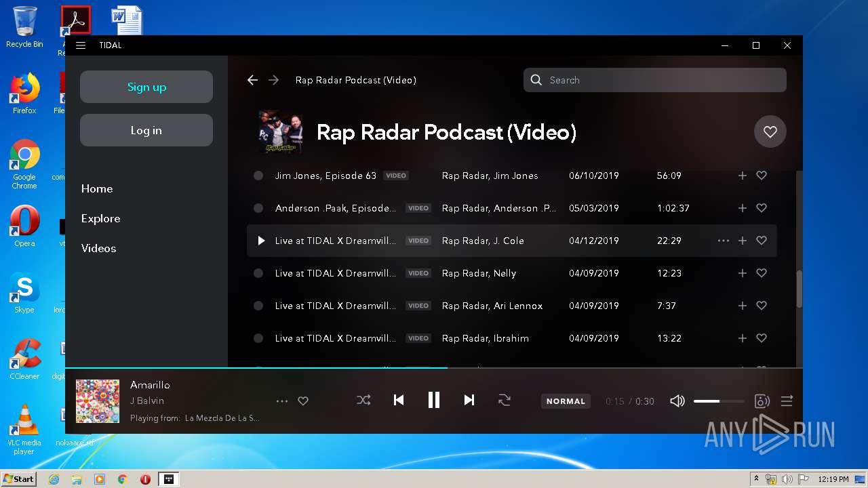Open the sound output device selector
The height and width of the screenshot is (488, 868).
[x=762, y=401]
